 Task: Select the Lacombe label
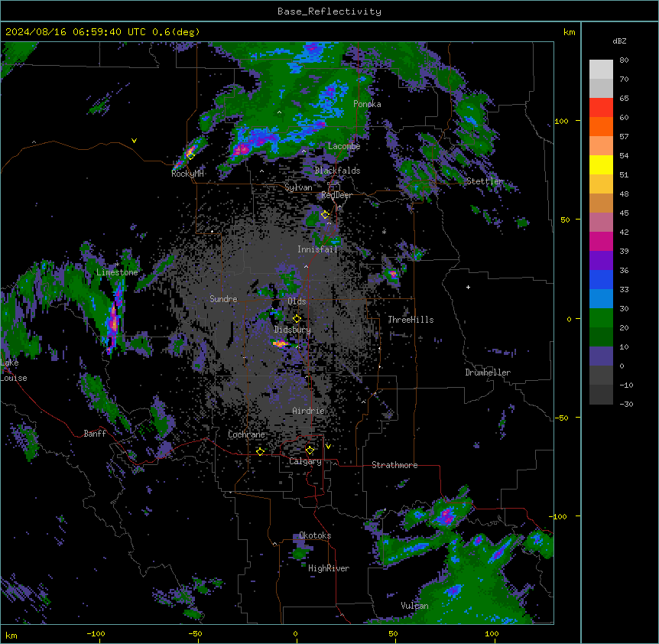tap(344, 146)
